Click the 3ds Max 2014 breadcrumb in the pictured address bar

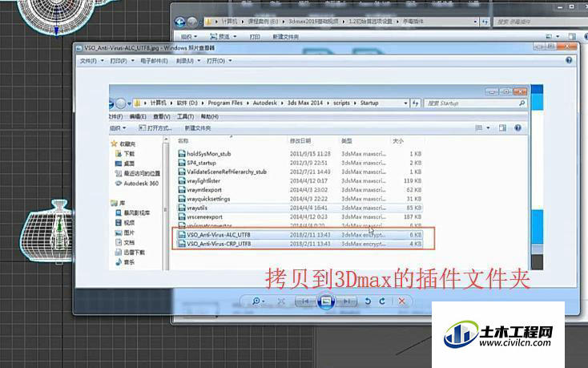point(305,103)
